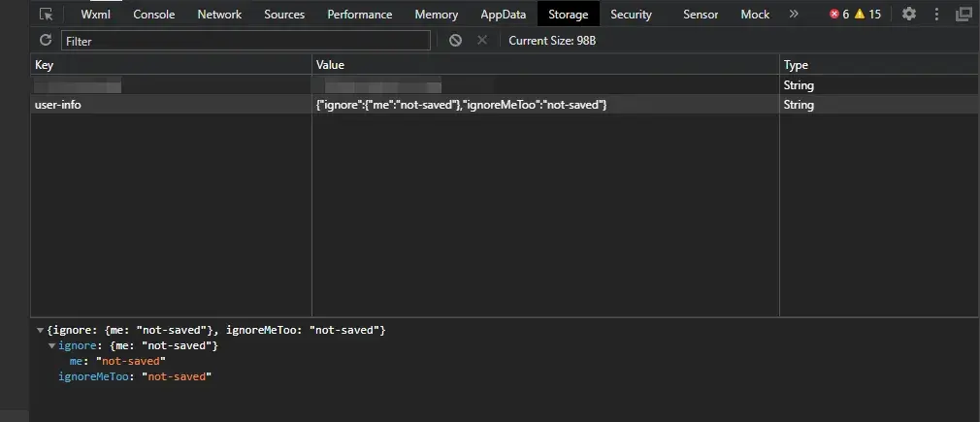Click the element inspector cursor icon
The height and width of the screenshot is (422, 980).
46,15
